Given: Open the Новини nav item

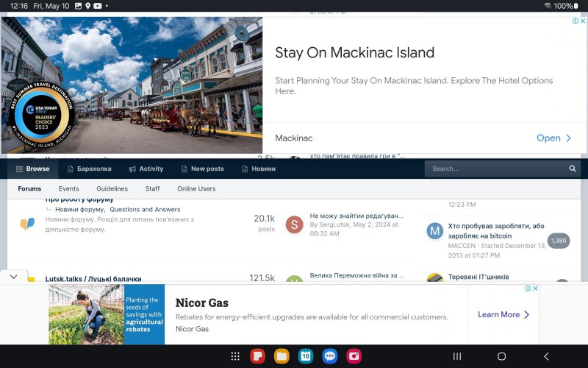Looking at the screenshot, I should [x=259, y=169].
